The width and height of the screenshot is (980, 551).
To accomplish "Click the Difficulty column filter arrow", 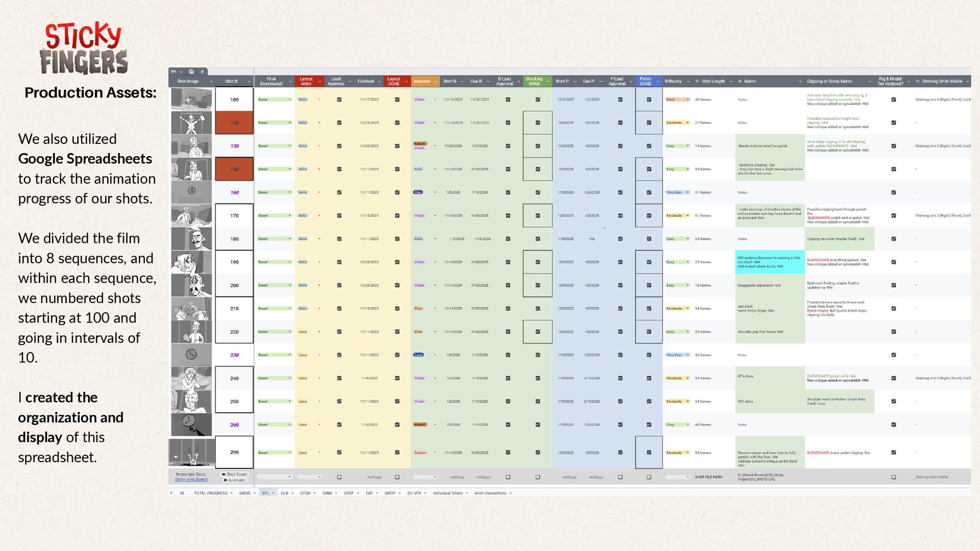I will click(x=688, y=82).
